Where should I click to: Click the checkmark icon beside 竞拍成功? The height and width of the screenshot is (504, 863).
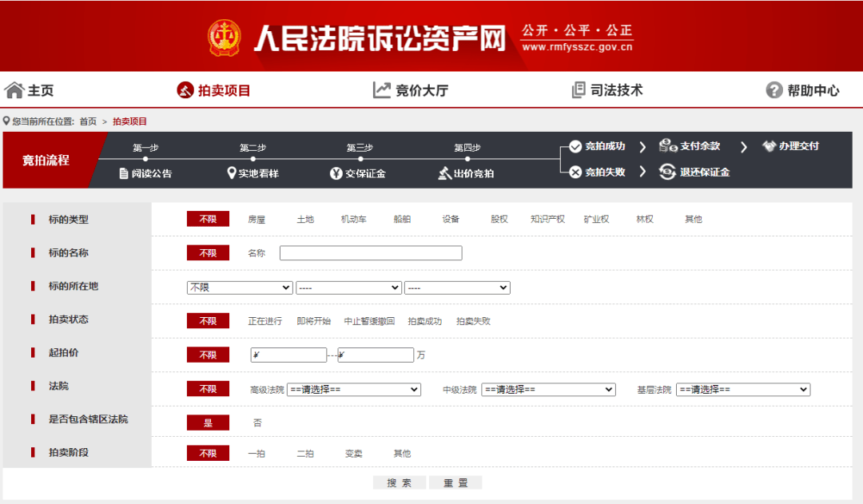tap(575, 146)
